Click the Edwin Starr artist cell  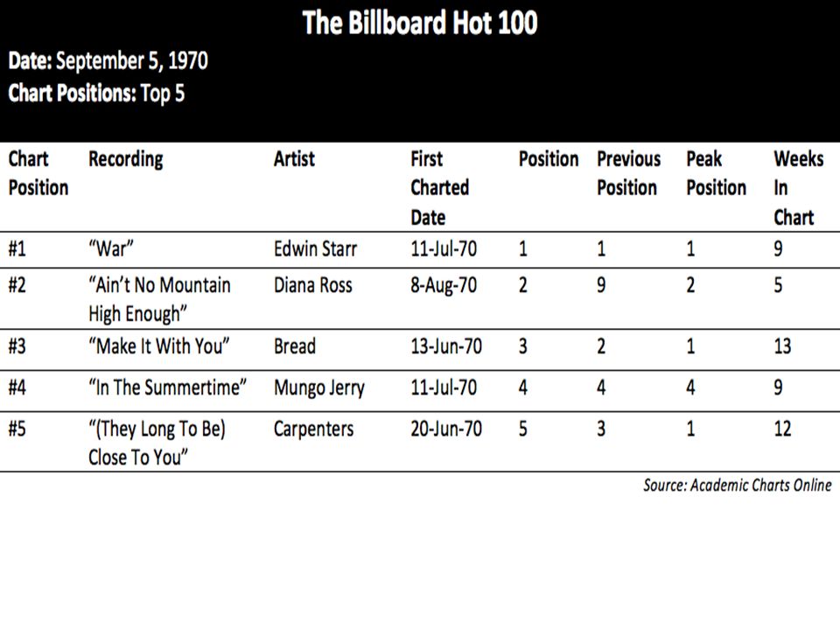click(315, 249)
